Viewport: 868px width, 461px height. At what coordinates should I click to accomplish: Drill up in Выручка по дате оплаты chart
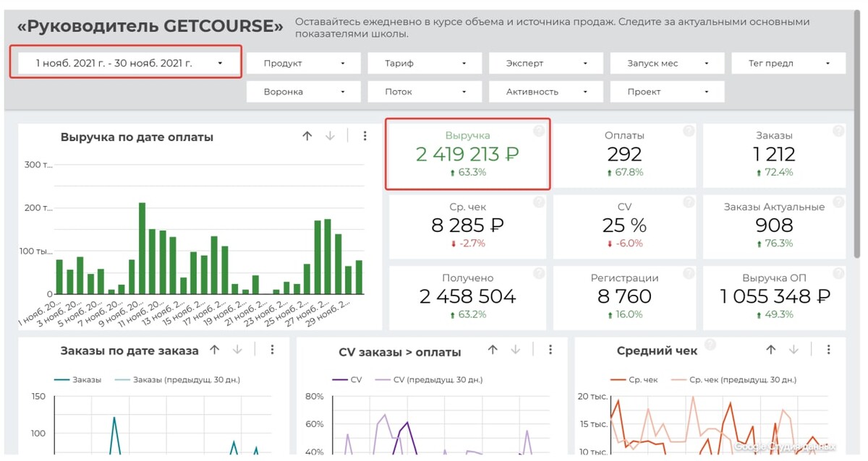tap(307, 136)
